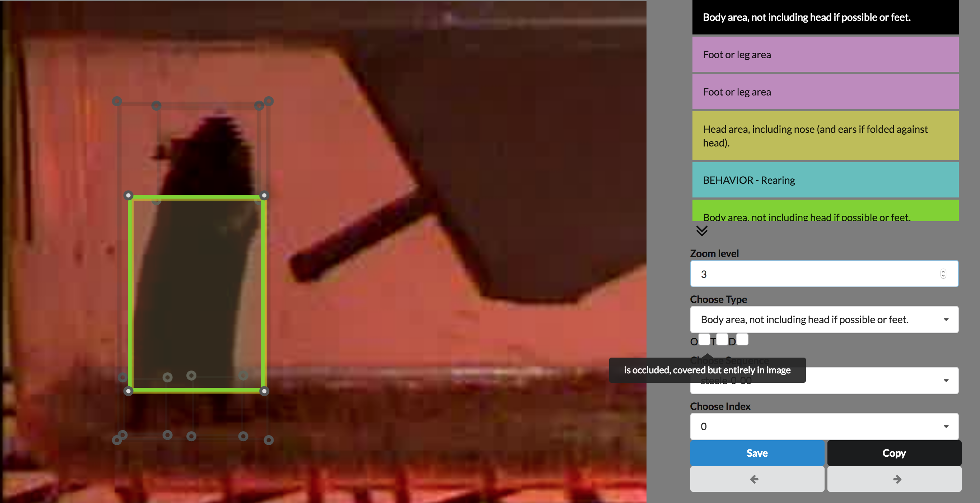Screen dimensions: 980x503
Task: Select the Head area label entry
Action: point(825,136)
